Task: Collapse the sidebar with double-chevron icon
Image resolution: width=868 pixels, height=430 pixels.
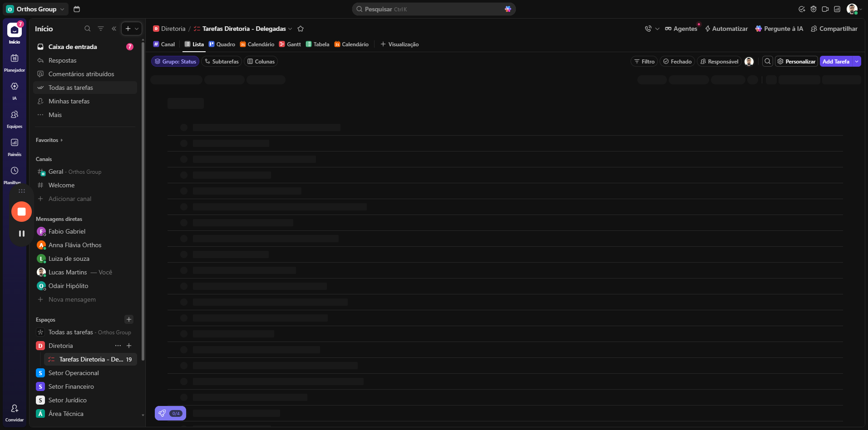Action: coord(114,29)
